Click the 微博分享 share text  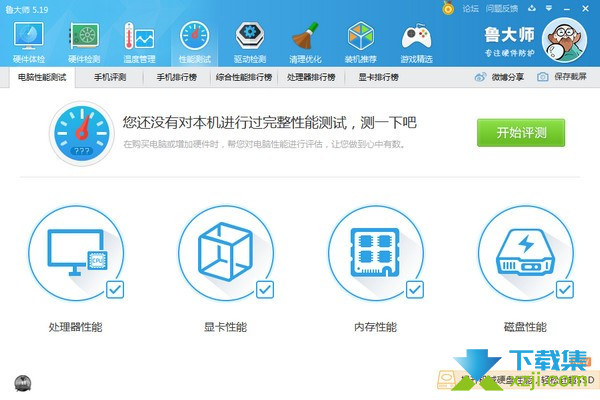tap(507, 77)
